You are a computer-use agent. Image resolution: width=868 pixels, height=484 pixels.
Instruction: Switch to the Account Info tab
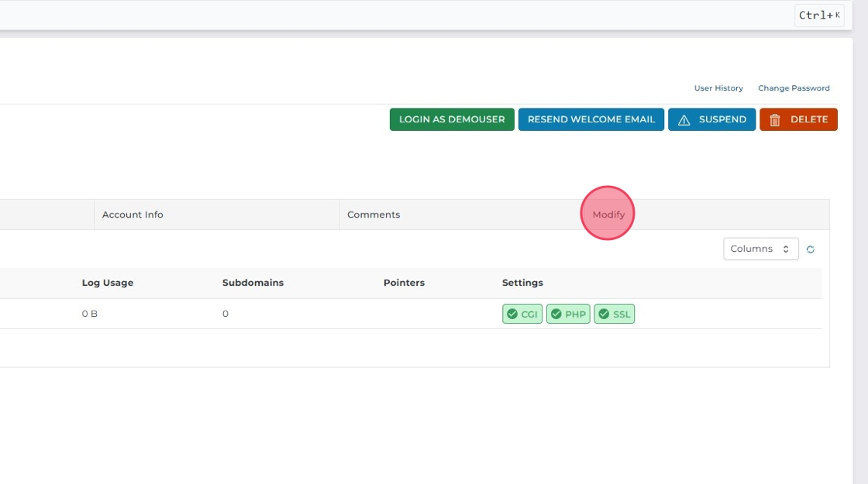(x=133, y=215)
